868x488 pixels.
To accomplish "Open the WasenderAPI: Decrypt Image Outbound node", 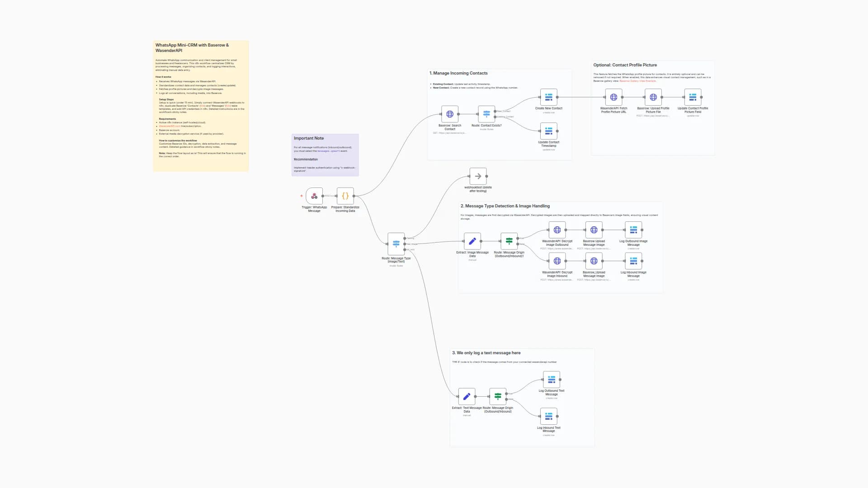I will (x=556, y=229).
